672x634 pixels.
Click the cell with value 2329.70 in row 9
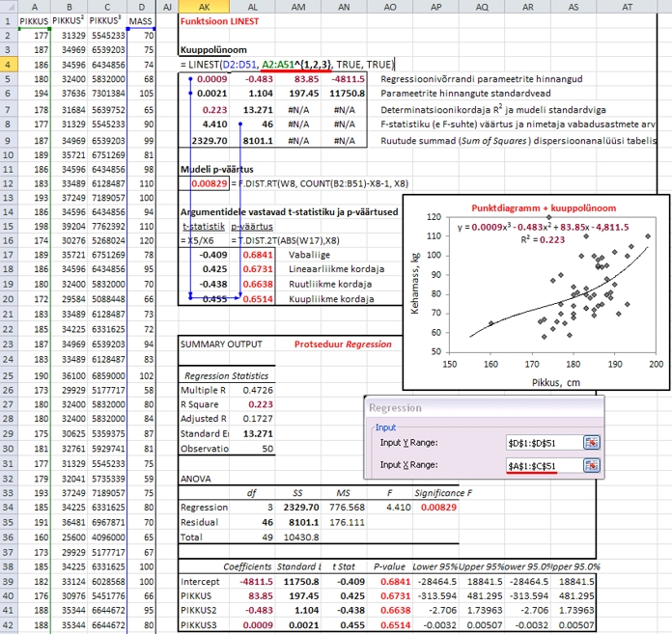[x=205, y=141]
